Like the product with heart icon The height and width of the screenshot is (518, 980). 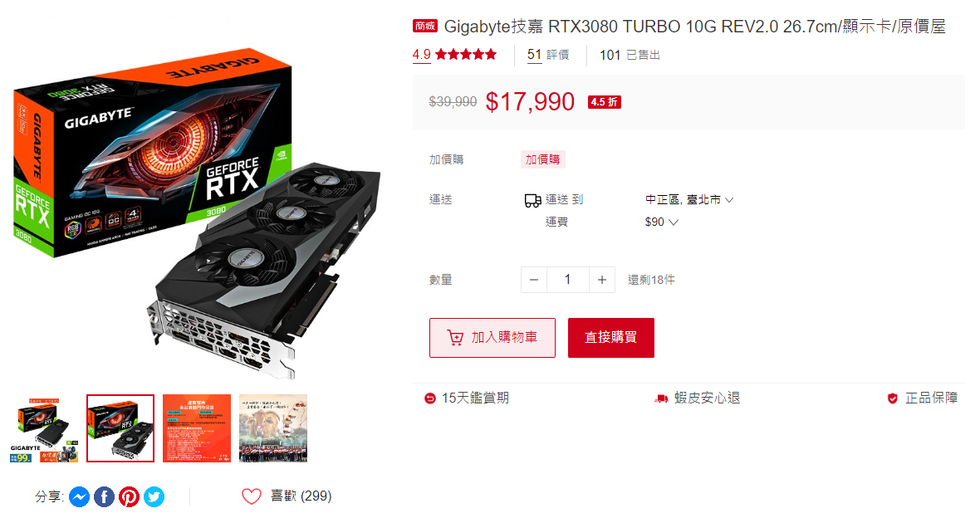click(x=252, y=496)
